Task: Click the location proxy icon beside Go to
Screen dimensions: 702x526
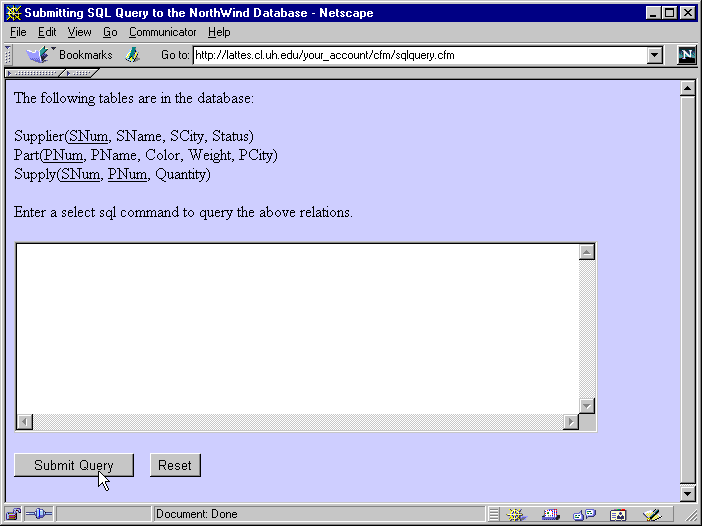Action: [133, 55]
